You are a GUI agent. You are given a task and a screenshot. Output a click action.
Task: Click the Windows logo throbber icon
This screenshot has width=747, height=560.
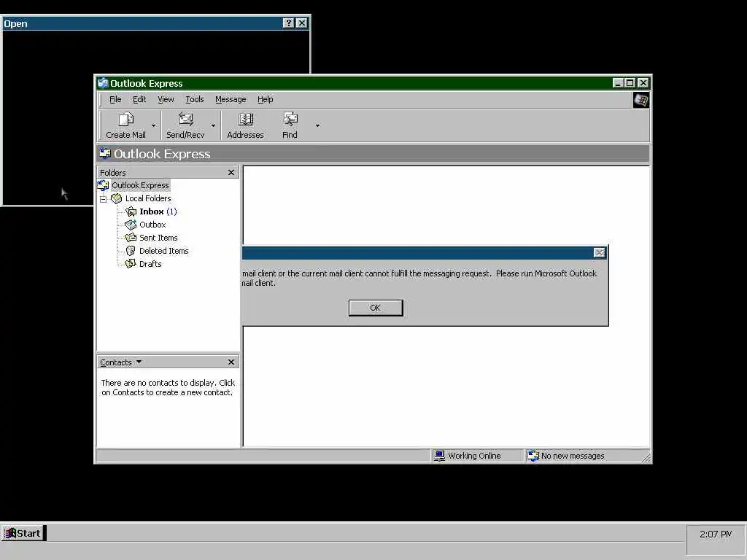640,100
